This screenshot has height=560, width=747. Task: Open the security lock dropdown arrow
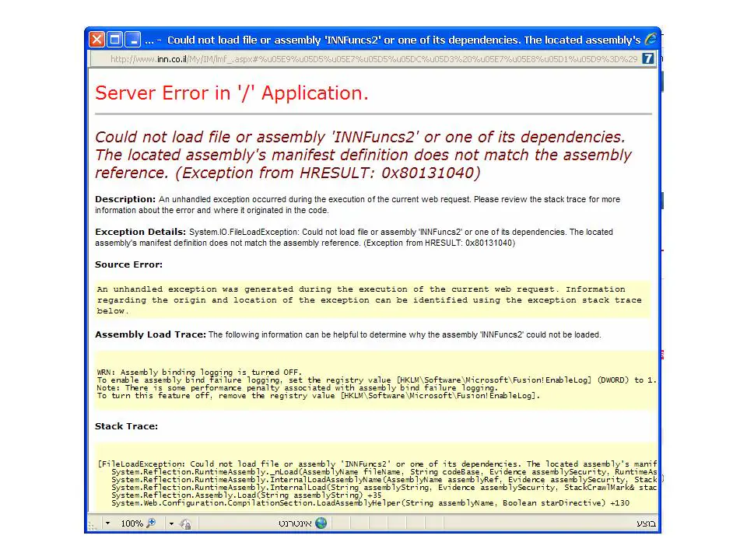[173, 523]
